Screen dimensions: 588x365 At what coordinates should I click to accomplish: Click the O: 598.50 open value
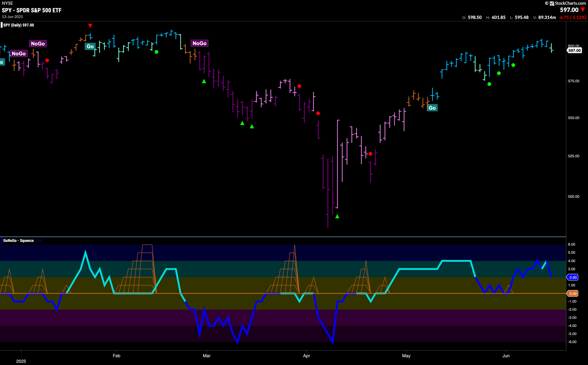(x=472, y=17)
